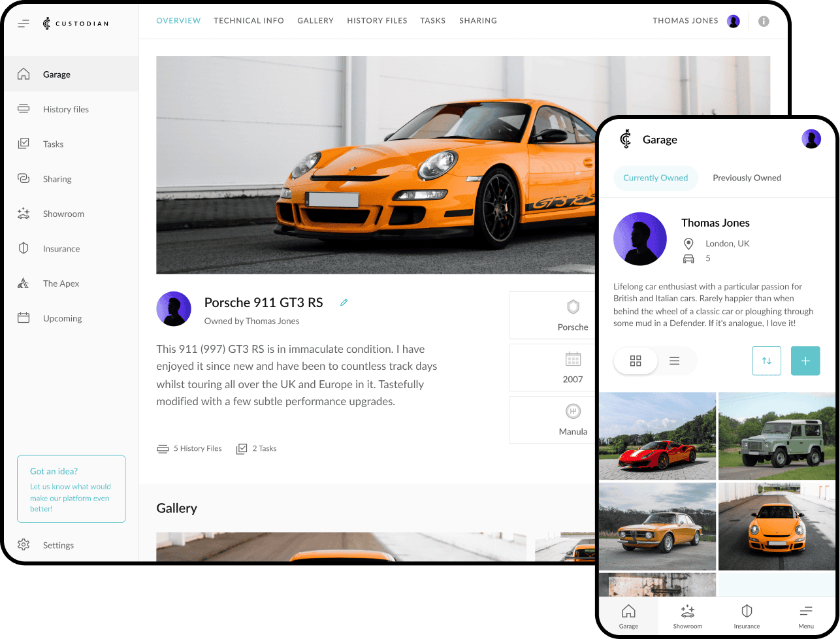Viewport: 840px width, 639px height.
Task: Tap Showroom in mobile bottom nav
Action: tap(687, 616)
